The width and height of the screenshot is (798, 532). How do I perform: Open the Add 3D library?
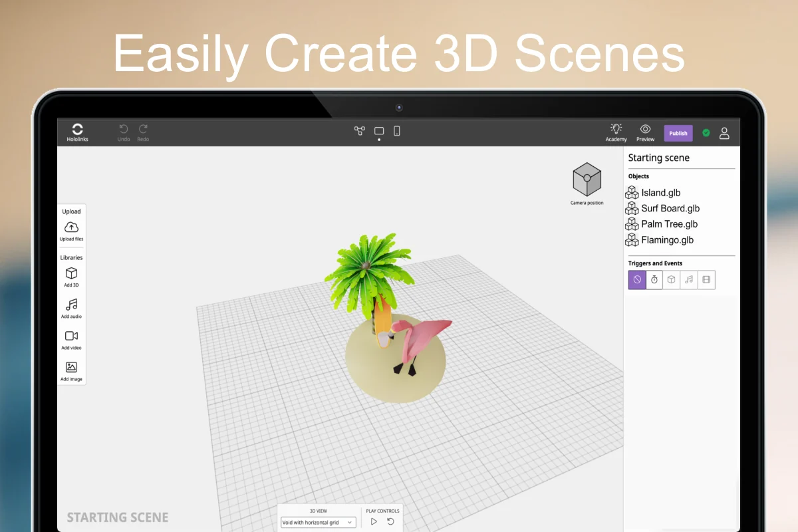tap(71, 274)
